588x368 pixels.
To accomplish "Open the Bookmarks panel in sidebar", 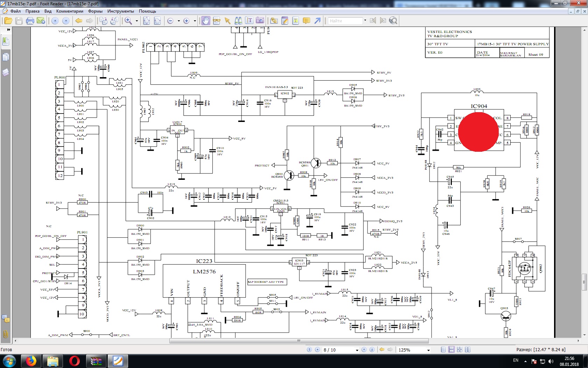I will coord(6,41).
